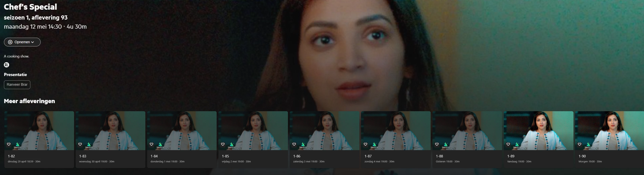The height and width of the screenshot is (175, 644).
Task: Select the episode title 1-84
Action: 154,156
